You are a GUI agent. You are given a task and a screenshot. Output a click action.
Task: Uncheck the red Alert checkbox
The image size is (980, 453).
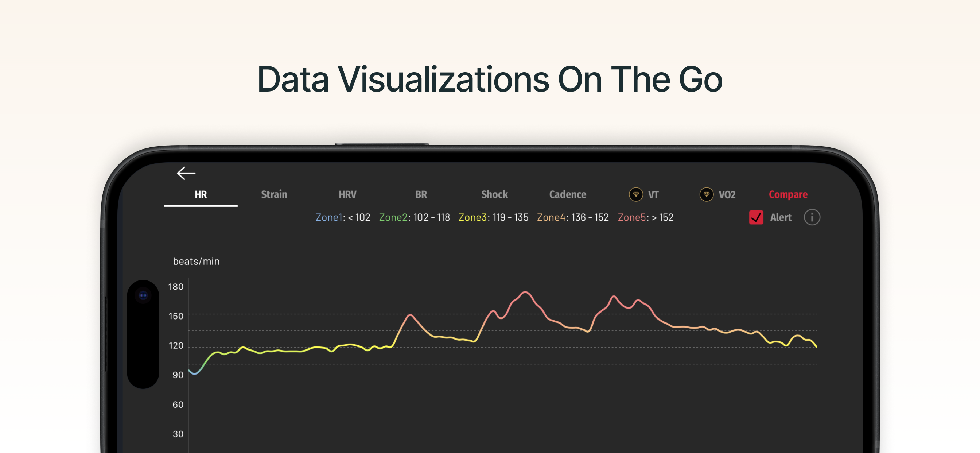pos(756,217)
